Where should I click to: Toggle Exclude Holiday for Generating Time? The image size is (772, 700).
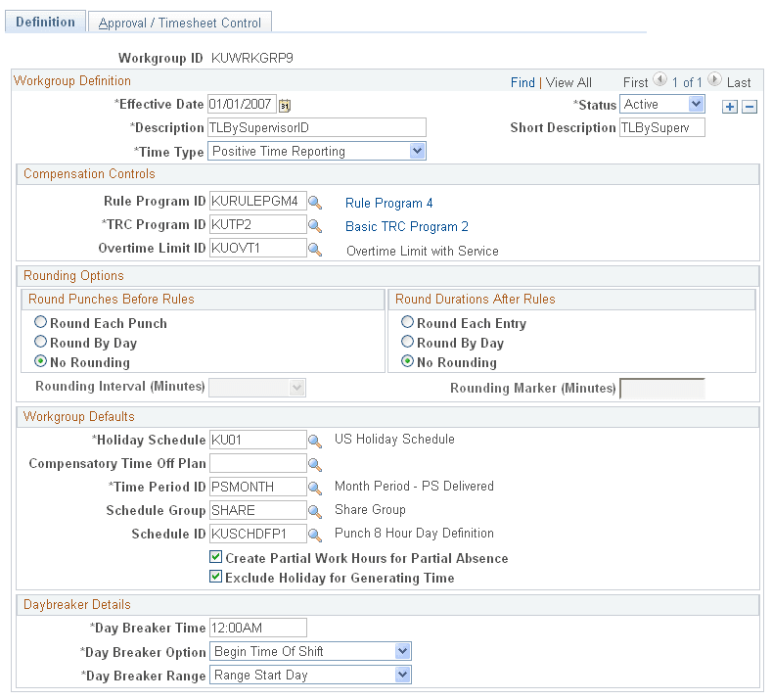(215, 577)
